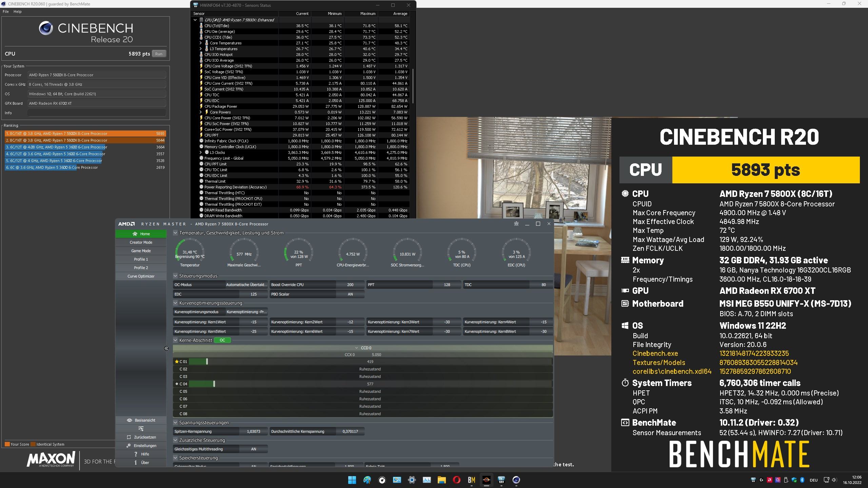Collapse the Steuerungsmodus section
Screen dimensions: 868x488
175,276
